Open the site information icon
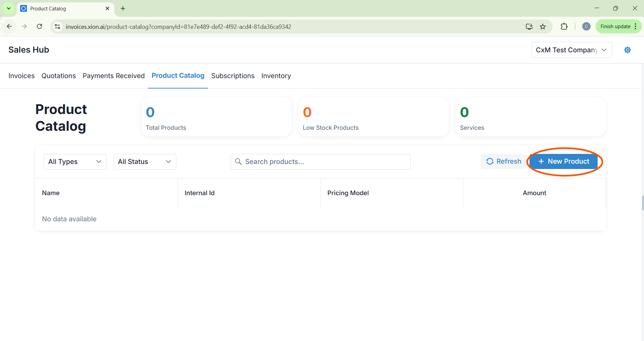This screenshot has width=644, height=341. (57, 26)
